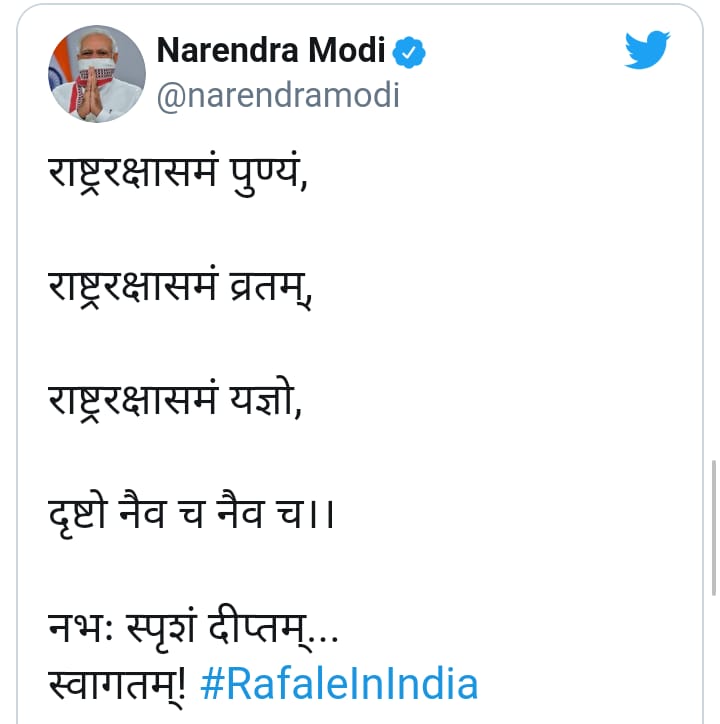Click the @narendramodi handle
Viewport: 720px width, 724px height.
pos(279,95)
